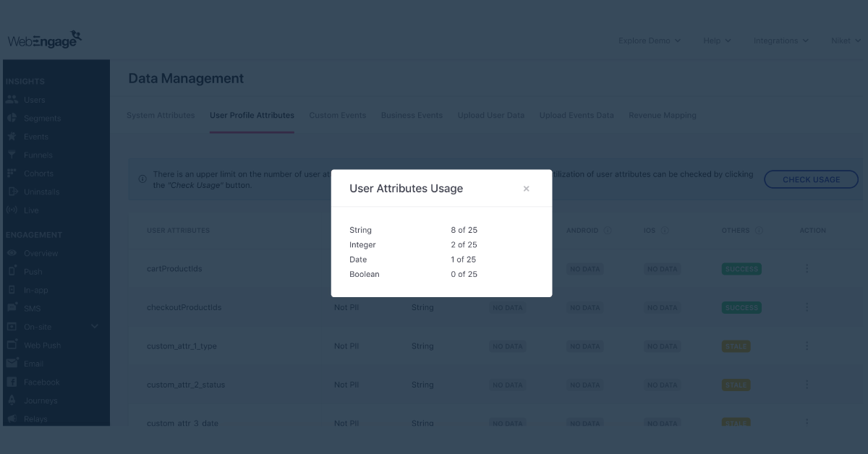Open the Live broadcast icon
Viewport: 868px width, 454px height.
click(x=12, y=210)
